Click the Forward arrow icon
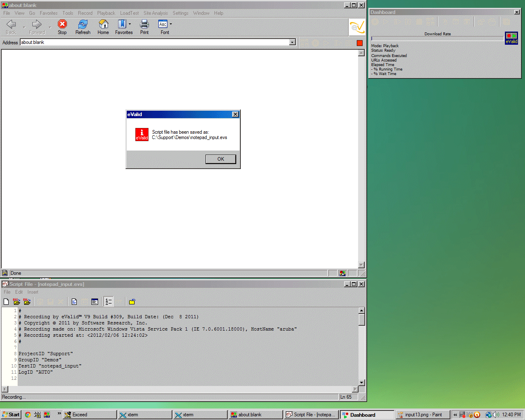This screenshot has width=525, height=420. 37,24
